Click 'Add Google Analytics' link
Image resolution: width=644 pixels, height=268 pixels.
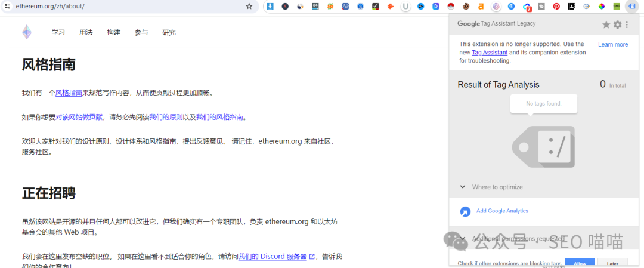pyautogui.click(x=502, y=211)
